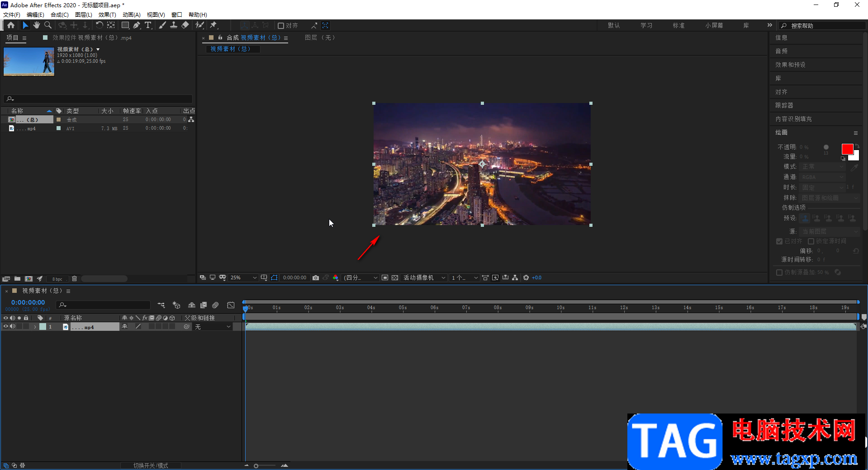This screenshot has height=470, width=868.
Task: Toggle the 锁定源时间 checkbox
Action: coord(811,241)
